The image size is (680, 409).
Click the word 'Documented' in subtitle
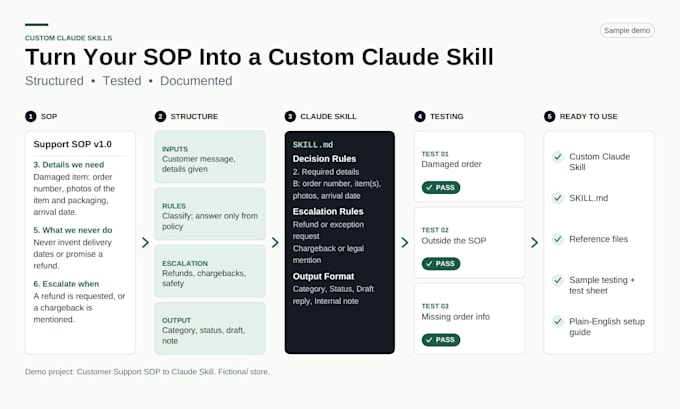tap(196, 81)
